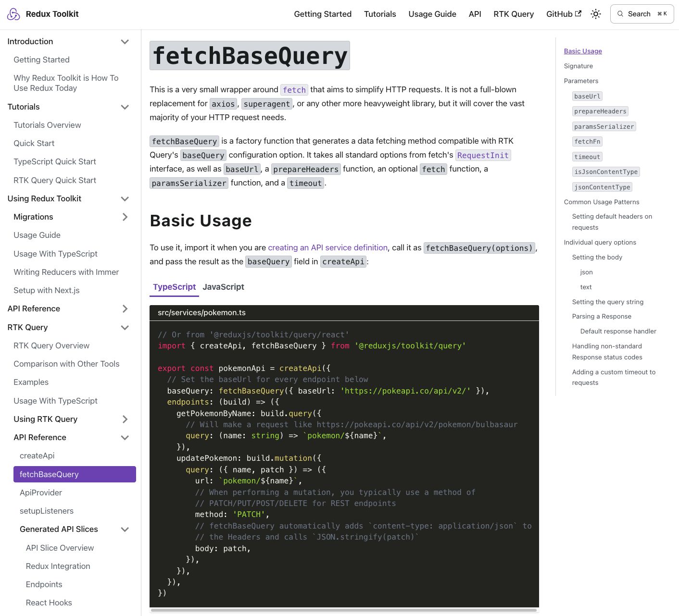Open RTK Query Quick Start sidebar item
This screenshot has height=616, width=679.
pos(55,180)
